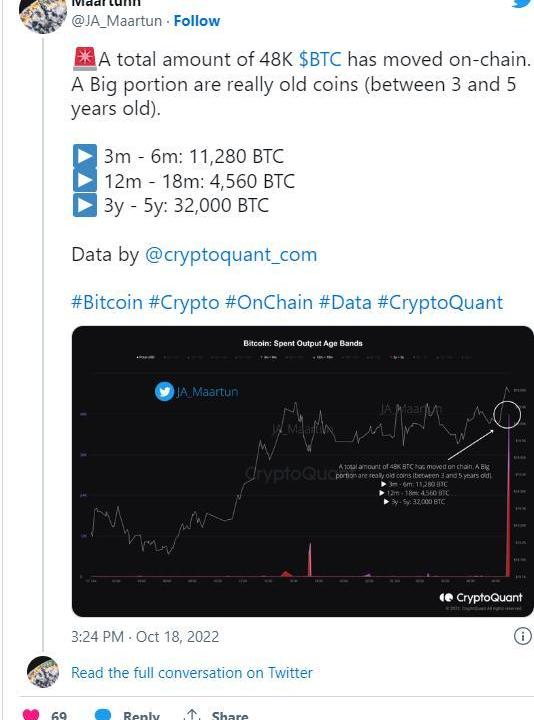Click the tweet timestamp Oct 18, 2022
Viewport: 534px width, 720px height.
point(145,636)
